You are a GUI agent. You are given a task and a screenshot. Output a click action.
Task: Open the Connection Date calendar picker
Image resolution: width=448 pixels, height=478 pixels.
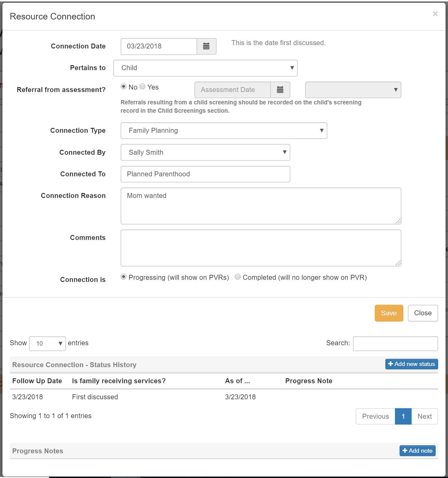click(x=206, y=46)
